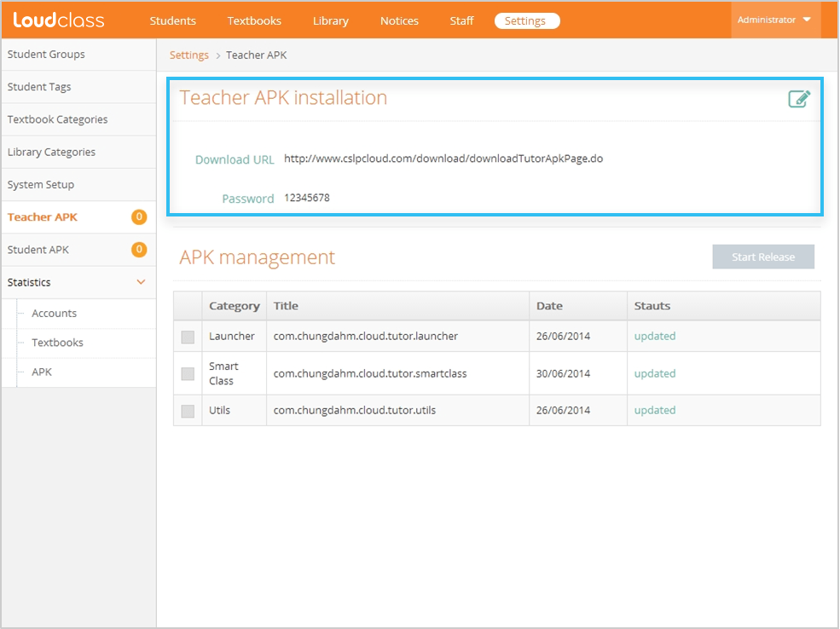840x629 pixels.
Task: Open Student Tags in sidebar
Action: pyautogui.click(x=78, y=87)
